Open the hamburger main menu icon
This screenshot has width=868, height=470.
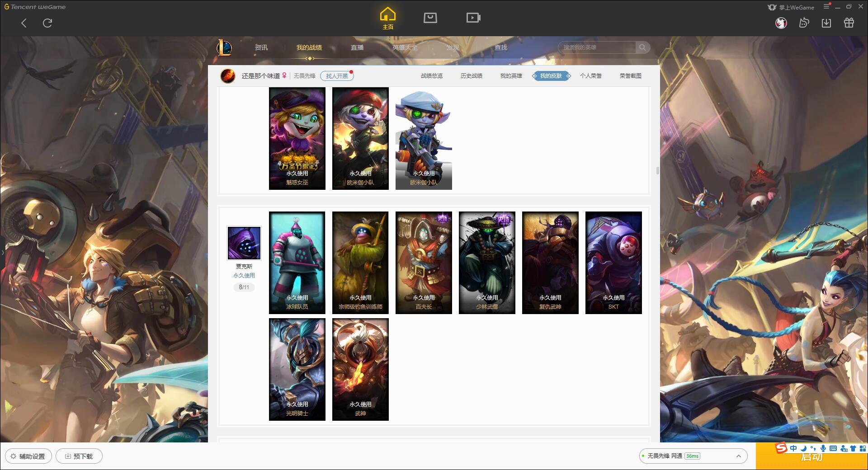pyautogui.click(x=826, y=6)
